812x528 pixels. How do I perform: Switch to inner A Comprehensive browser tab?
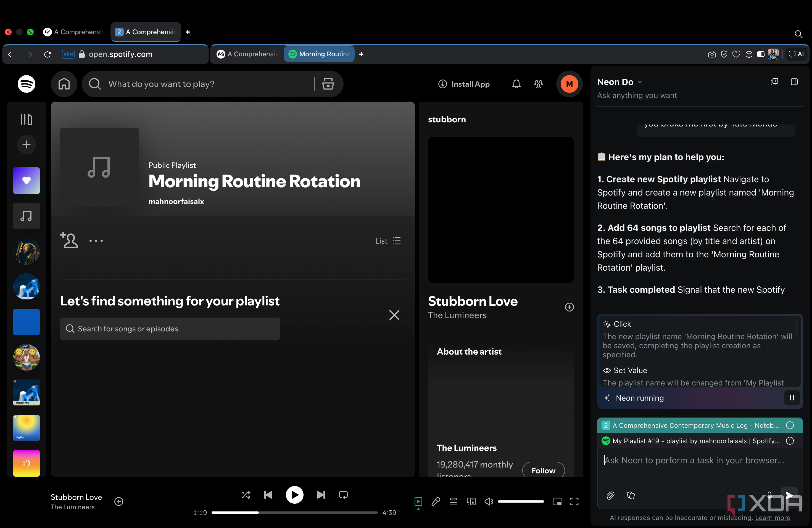[x=248, y=54]
